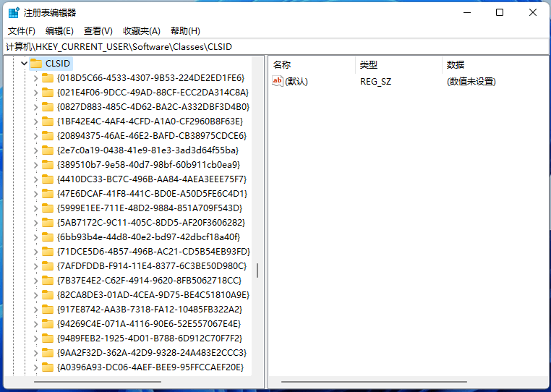
Task: Click folder icon of {A0396A93-DC06-4AEF-BEE9-95FFCCAEF20E}
Action: 48,367
